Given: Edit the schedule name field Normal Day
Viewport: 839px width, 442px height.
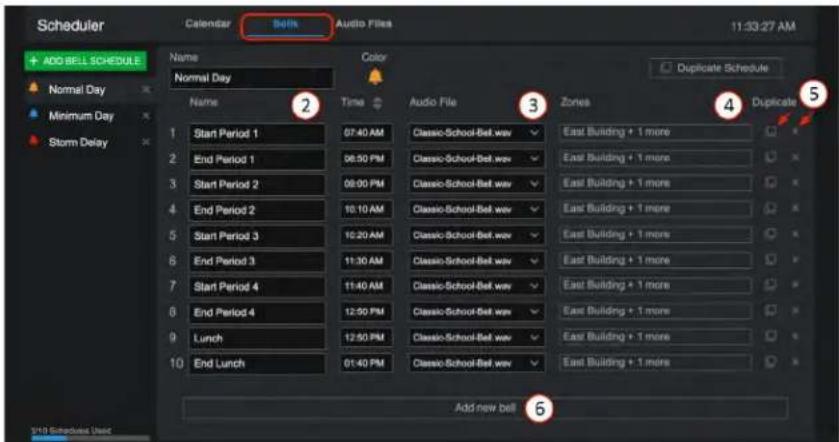Looking at the screenshot, I should pos(251,78).
